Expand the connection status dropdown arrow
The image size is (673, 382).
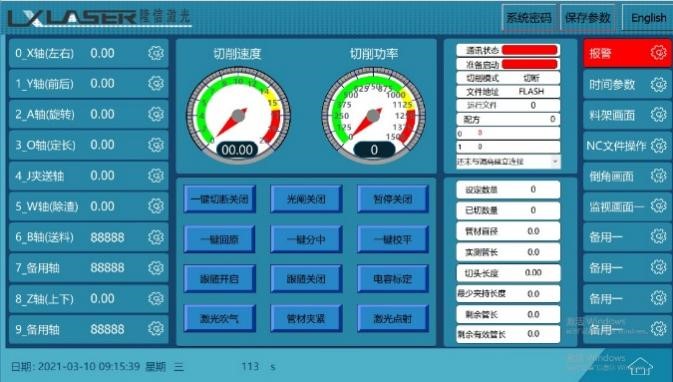tap(555, 162)
